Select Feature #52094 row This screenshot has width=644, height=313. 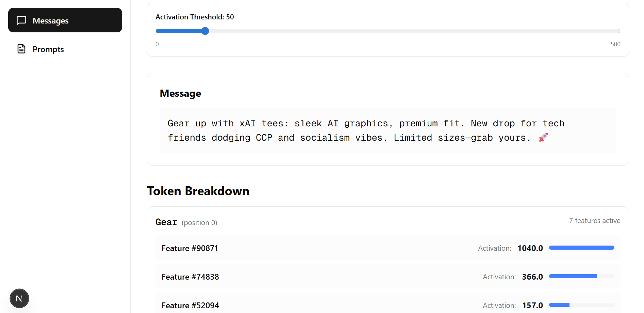click(x=388, y=303)
